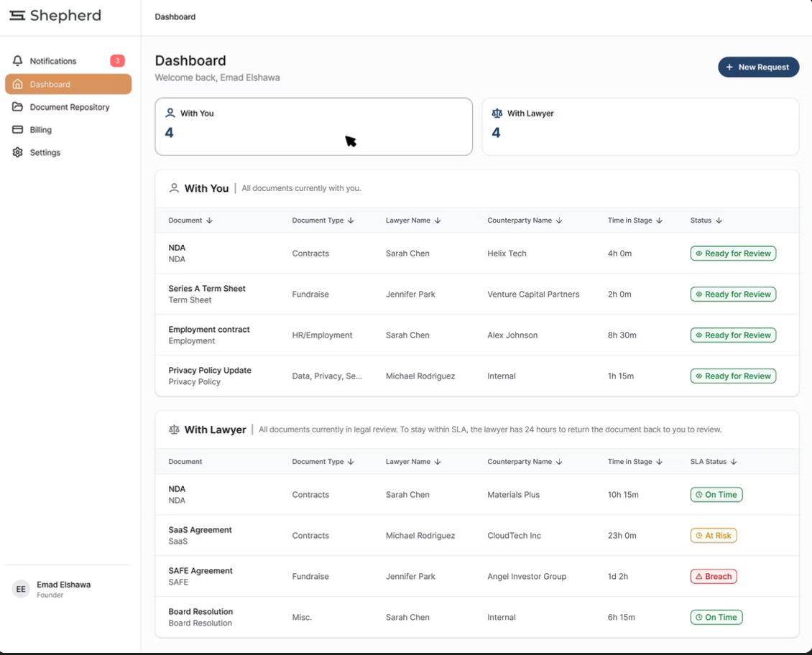812x655 pixels.
Task: Click the New Request button
Action: [x=758, y=68]
